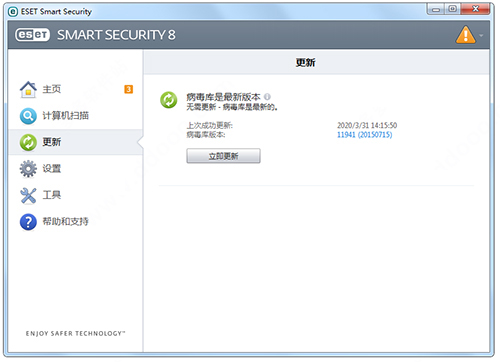Image resolution: width=500 pixels, height=362 pixels.
Task: Click the settings gear icon
Action: 28,169
